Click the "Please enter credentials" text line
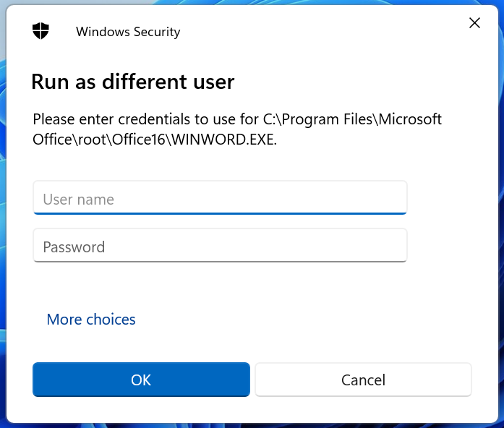 237,119
